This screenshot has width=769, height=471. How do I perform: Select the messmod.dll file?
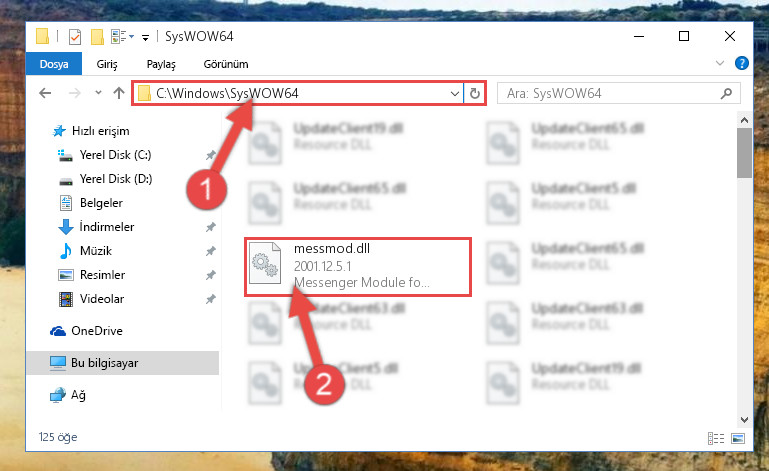(358, 267)
